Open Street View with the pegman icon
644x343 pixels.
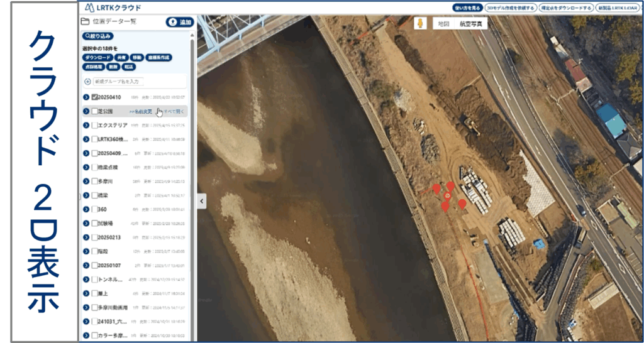420,23
